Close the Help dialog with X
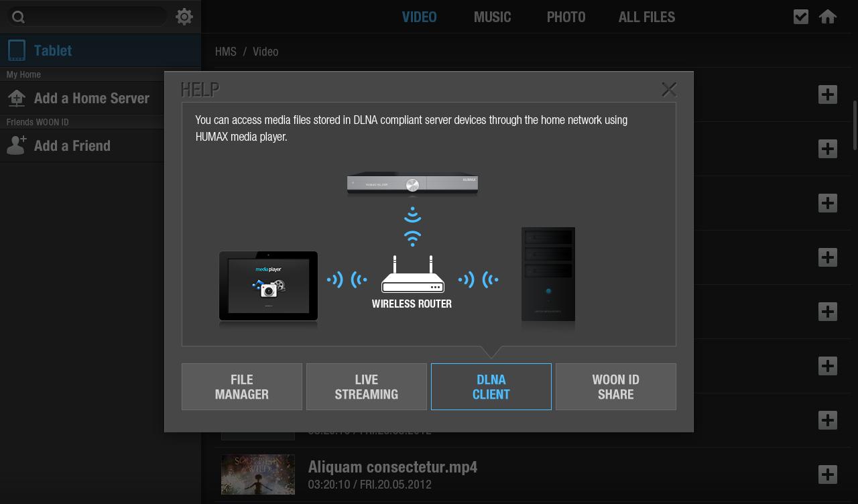The height and width of the screenshot is (504, 858). [669, 89]
